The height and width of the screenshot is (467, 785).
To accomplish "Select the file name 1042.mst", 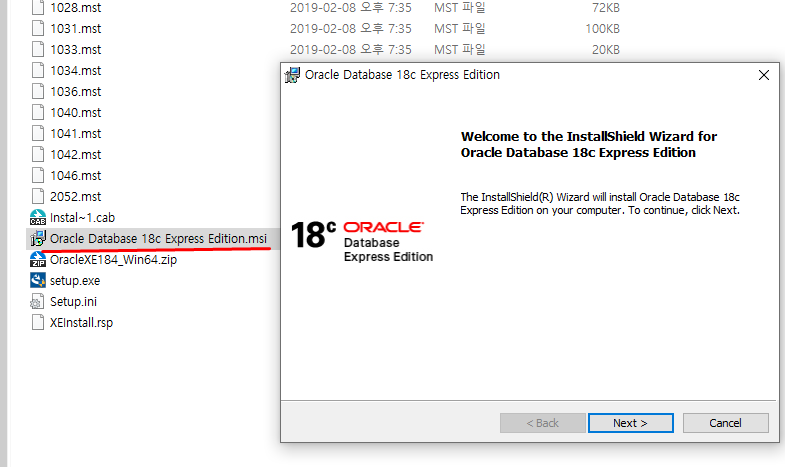I will (76, 155).
